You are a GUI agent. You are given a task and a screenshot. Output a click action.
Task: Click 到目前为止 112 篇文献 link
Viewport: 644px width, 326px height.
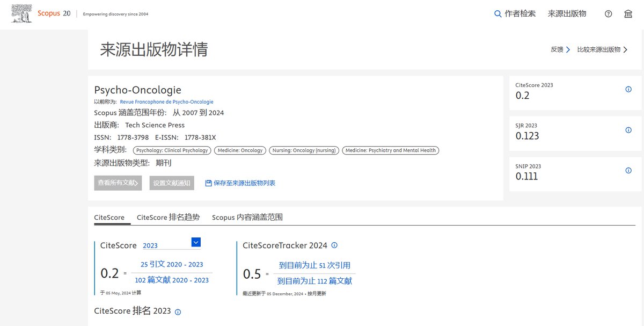click(315, 281)
